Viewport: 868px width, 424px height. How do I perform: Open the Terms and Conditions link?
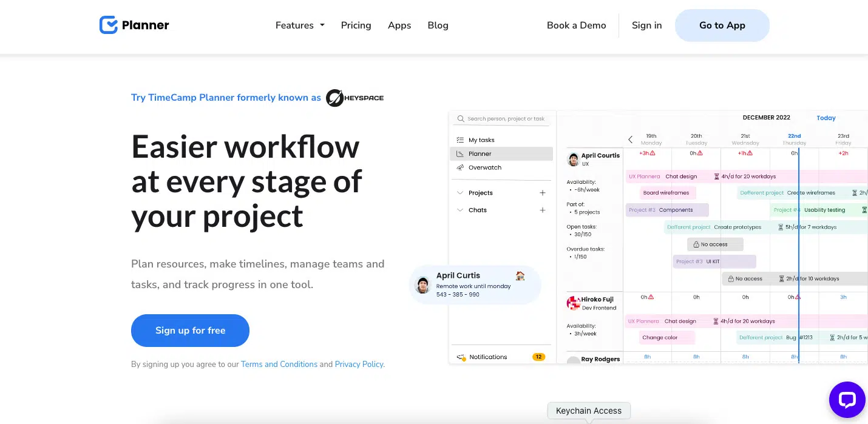pos(279,364)
